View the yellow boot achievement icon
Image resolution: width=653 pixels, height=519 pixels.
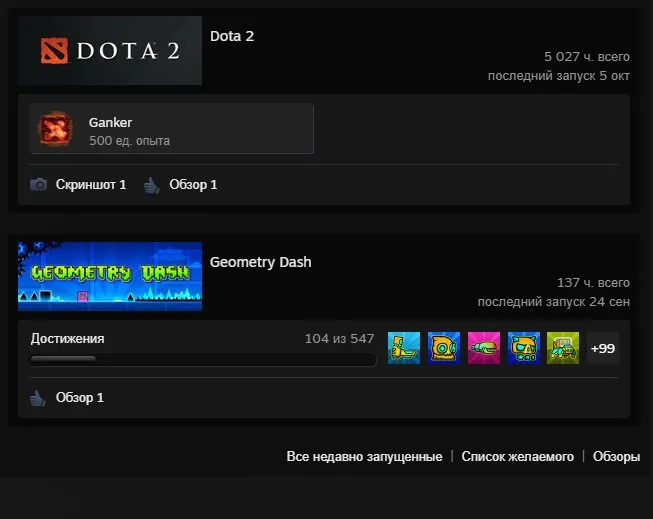(x=404, y=348)
